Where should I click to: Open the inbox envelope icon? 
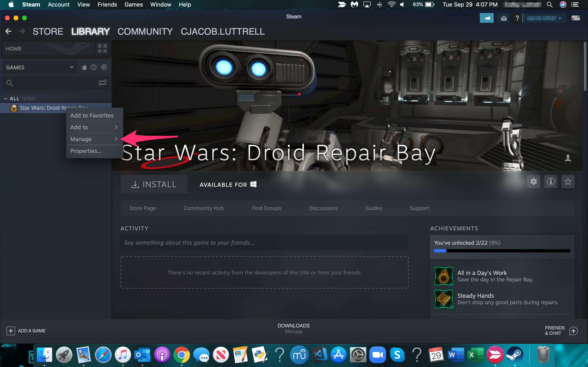click(504, 18)
